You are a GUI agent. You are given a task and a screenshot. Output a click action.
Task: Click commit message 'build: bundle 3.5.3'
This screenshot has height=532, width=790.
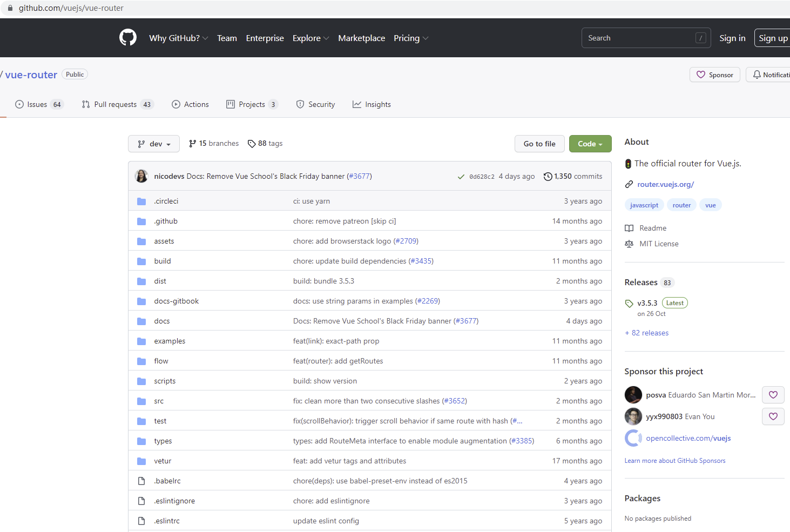323,281
